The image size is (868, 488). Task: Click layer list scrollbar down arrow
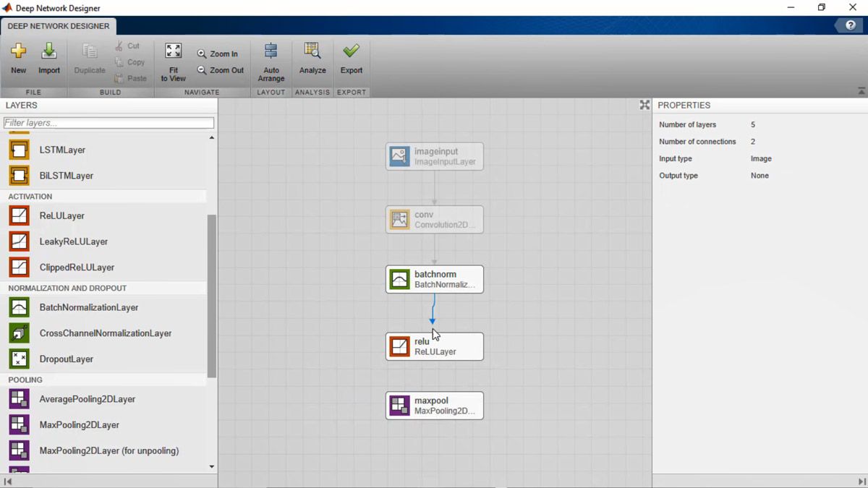(212, 467)
